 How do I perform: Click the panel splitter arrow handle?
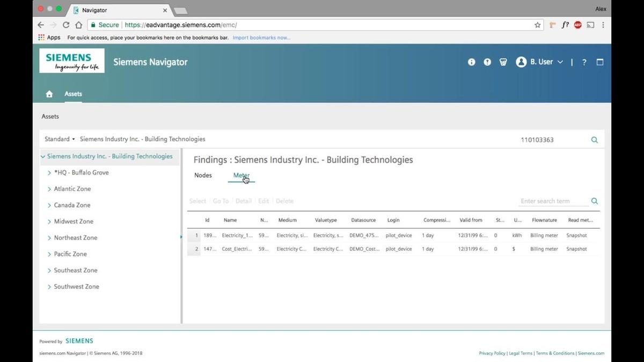pyautogui.click(x=181, y=237)
